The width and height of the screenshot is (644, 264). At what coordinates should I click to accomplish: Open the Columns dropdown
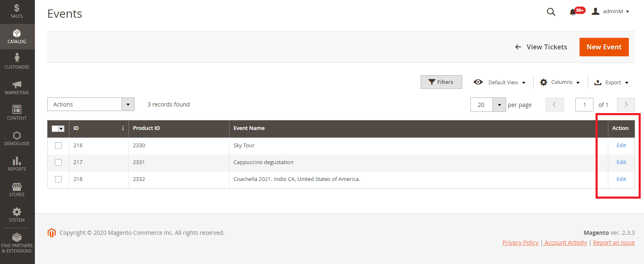pyautogui.click(x=560, y=82)
